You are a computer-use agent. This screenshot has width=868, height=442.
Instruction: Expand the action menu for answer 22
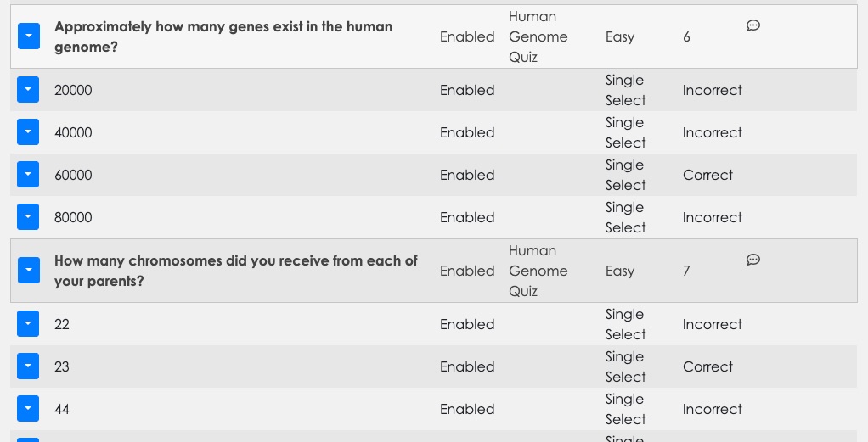[x=28, y=323]
